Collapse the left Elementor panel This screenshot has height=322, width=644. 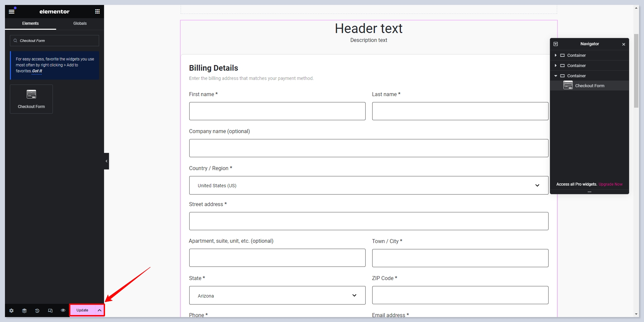pos(106,161)
